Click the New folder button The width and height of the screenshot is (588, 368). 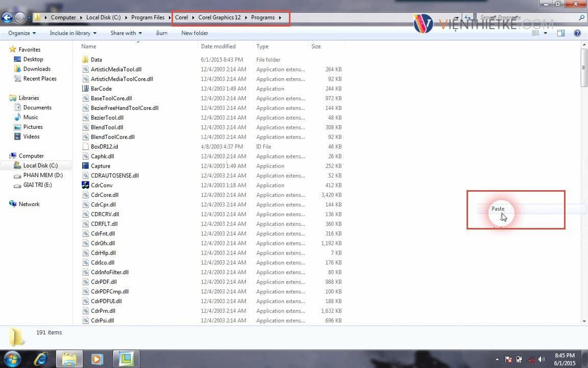click(194, 33)
